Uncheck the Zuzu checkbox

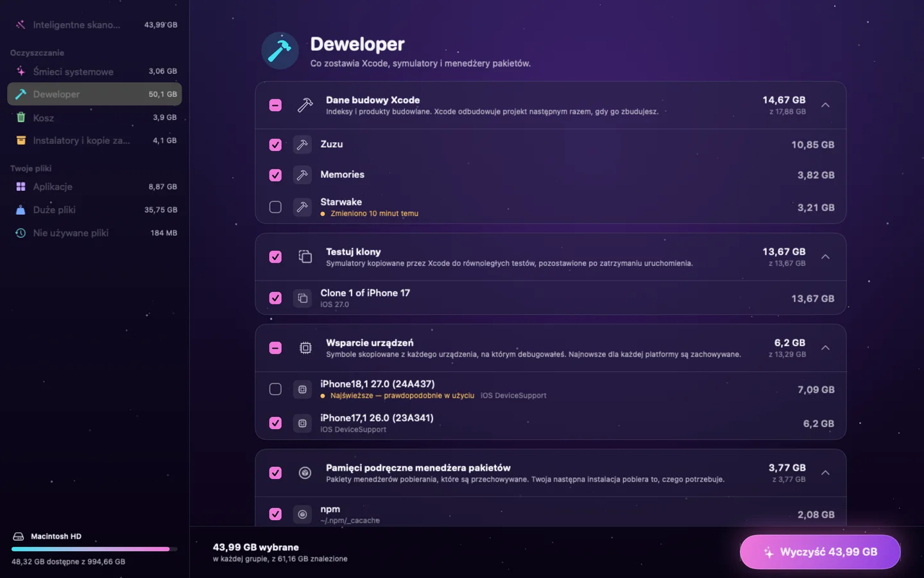click(x=275, y=144)
